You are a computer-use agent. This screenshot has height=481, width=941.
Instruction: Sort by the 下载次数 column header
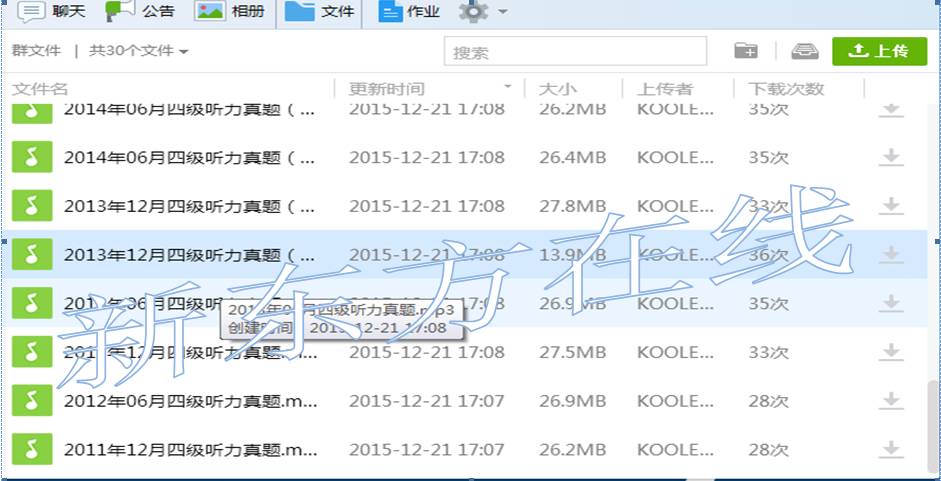point(786,89)
